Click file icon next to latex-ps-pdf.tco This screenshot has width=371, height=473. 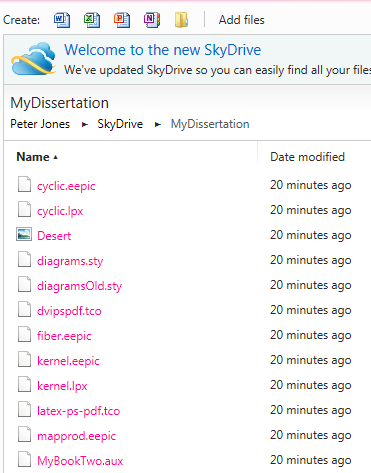pyautogui.click(x=24, y=409)
